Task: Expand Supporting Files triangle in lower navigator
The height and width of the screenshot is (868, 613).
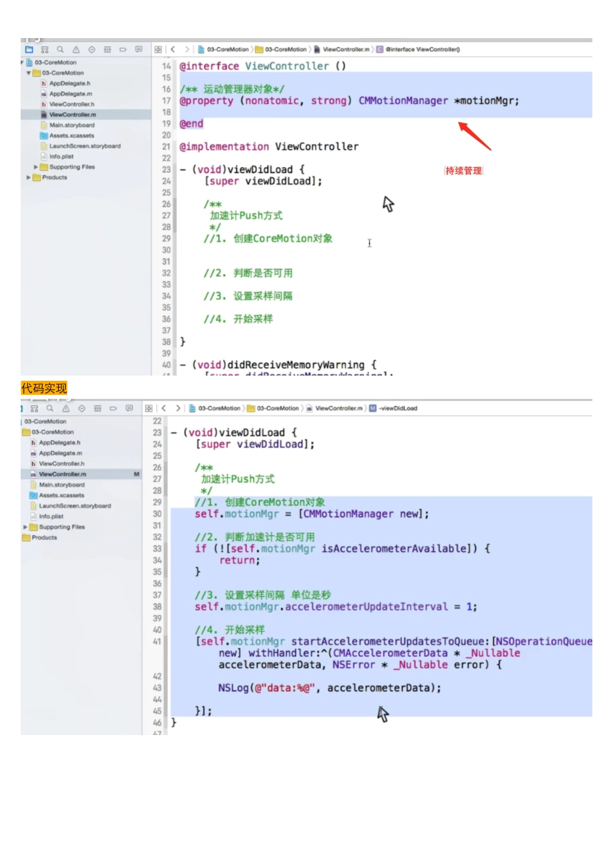Action: pos(26,527)
